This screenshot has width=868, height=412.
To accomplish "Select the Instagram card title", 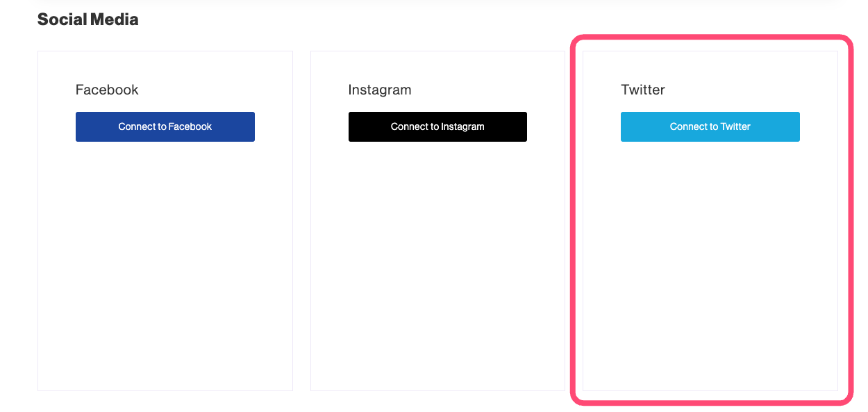I will click(x=380, y=90).
